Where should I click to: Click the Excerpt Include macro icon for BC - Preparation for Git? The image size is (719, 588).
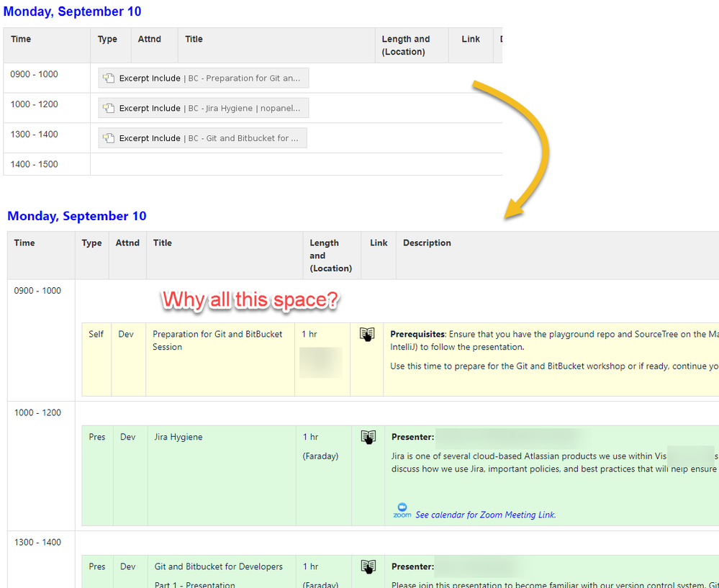(109, 78)
